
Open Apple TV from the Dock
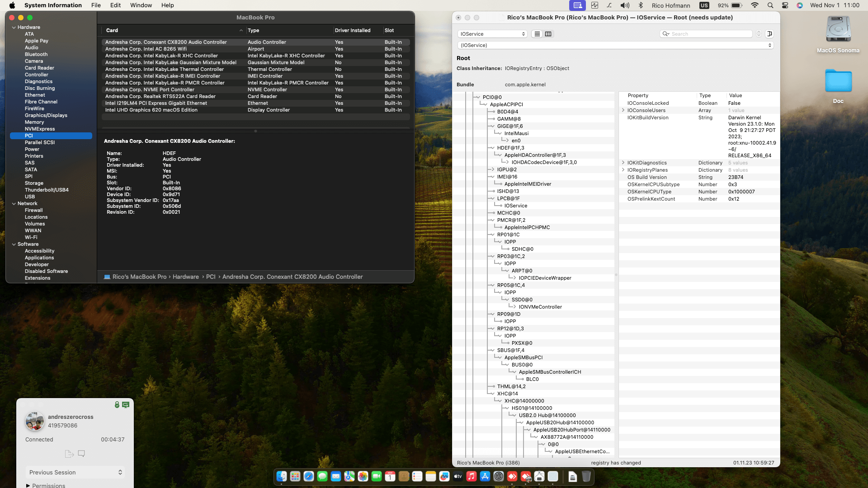pyautogui.click(x=458, y=476)
